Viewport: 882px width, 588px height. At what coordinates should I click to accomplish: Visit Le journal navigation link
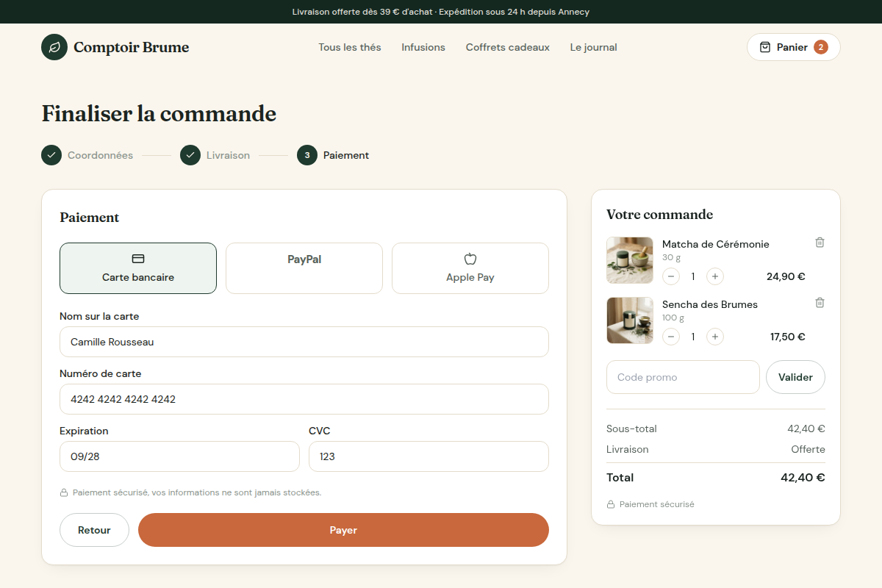click(x=594, y=47)
